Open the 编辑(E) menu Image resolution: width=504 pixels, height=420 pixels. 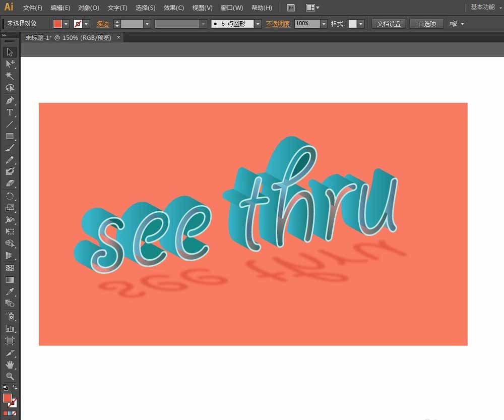[60, 8]
